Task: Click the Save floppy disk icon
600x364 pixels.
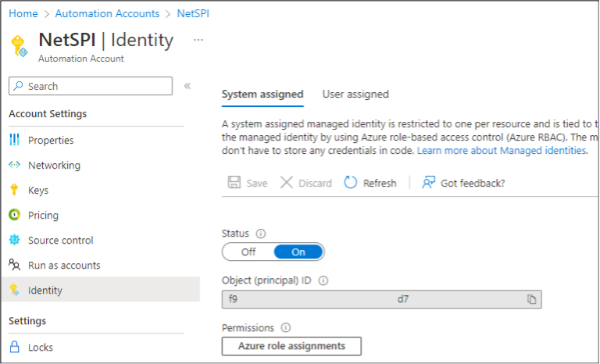Action: tap(234, 183)
